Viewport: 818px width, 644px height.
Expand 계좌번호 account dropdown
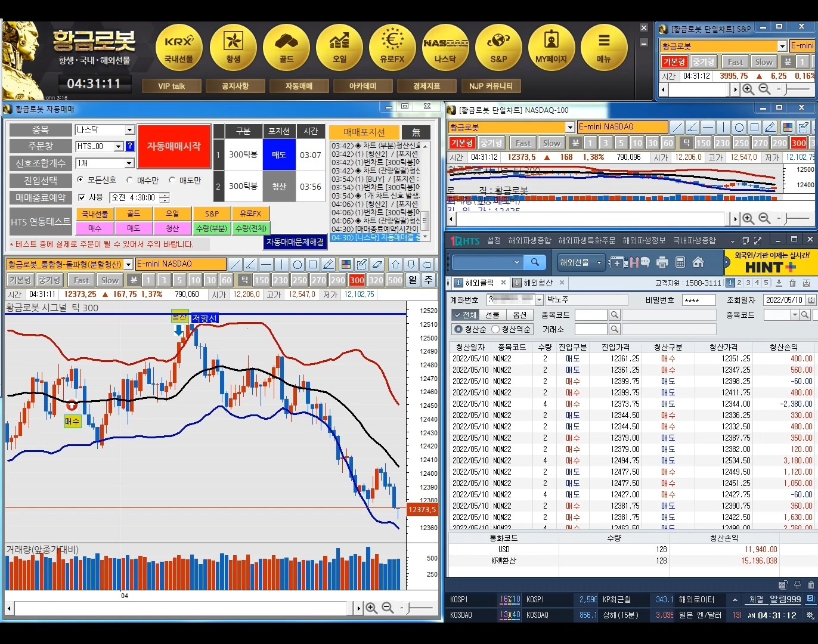[x=539, y=300]
